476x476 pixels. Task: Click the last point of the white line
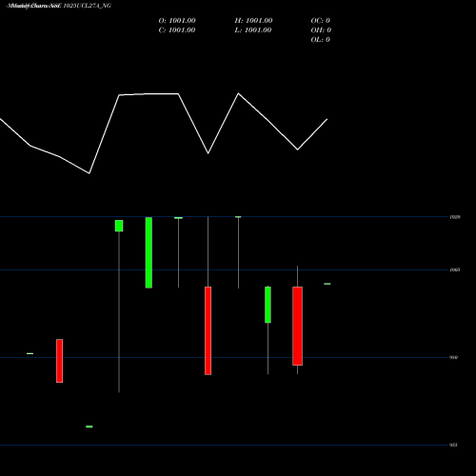tap(327, 119)
